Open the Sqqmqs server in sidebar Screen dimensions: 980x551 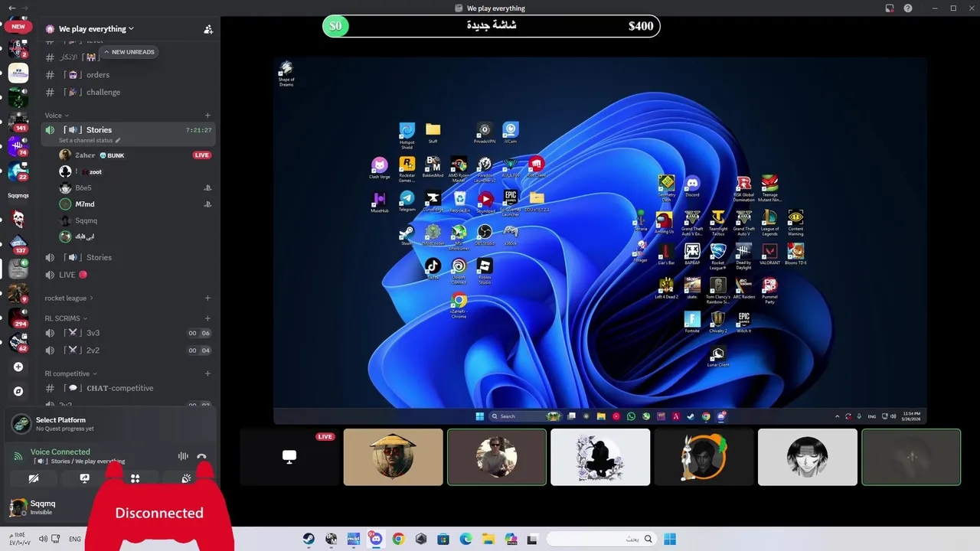(x=18, y=195)
